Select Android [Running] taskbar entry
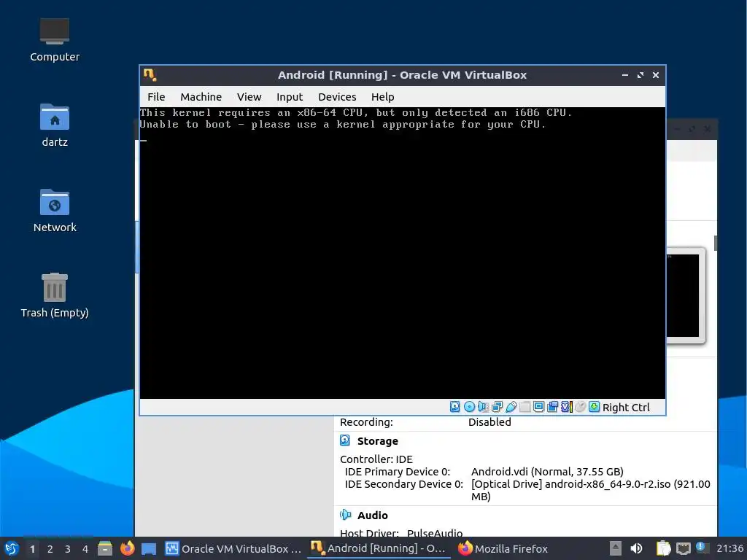The image size is (747, 560). pyautogui.click(x=379, y=548)
